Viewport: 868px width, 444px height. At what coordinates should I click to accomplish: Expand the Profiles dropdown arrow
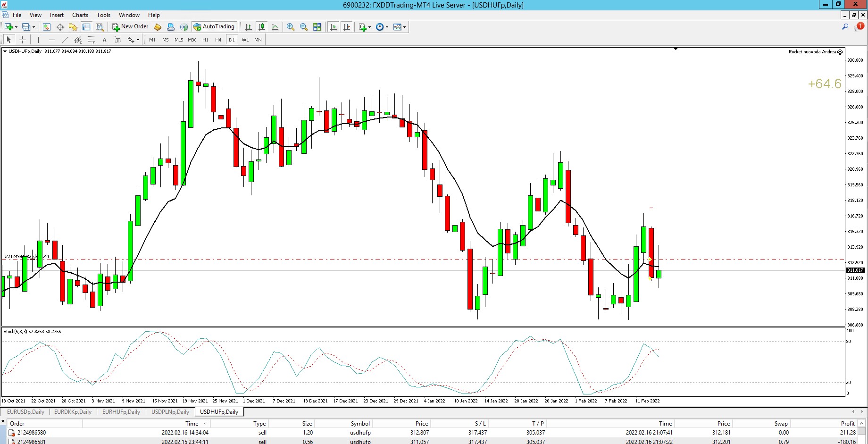click(34, 27)
